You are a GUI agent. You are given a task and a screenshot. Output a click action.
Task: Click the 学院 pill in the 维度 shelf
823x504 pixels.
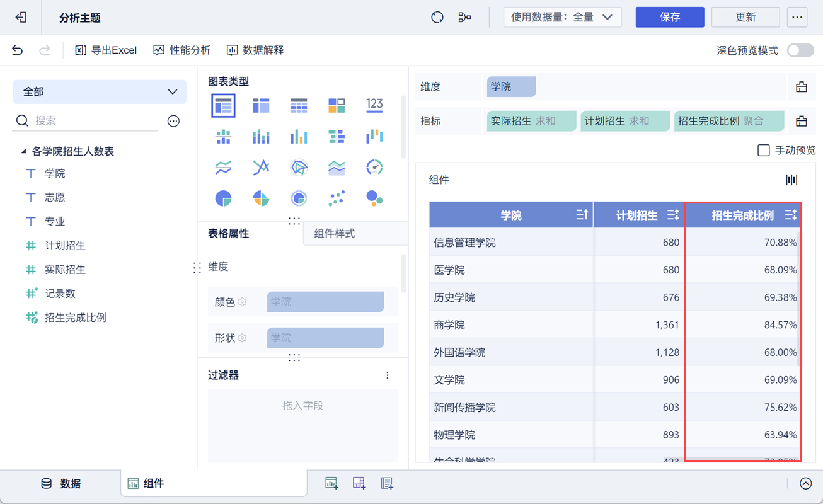(x=511, y=87)
